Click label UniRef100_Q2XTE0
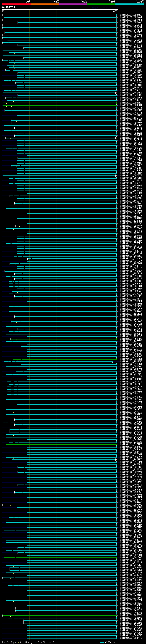 click(x=131, y=414)
